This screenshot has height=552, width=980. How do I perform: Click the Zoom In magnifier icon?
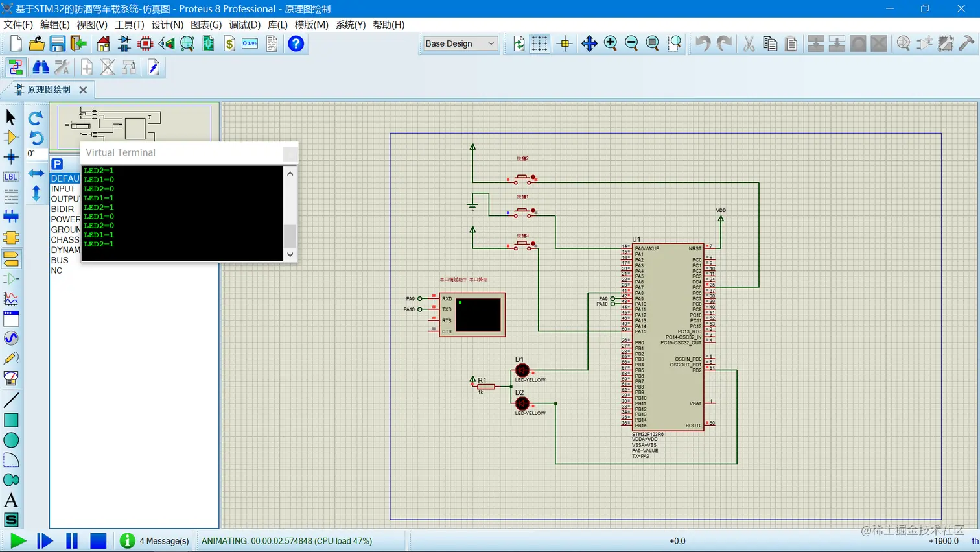pos(611,43)
